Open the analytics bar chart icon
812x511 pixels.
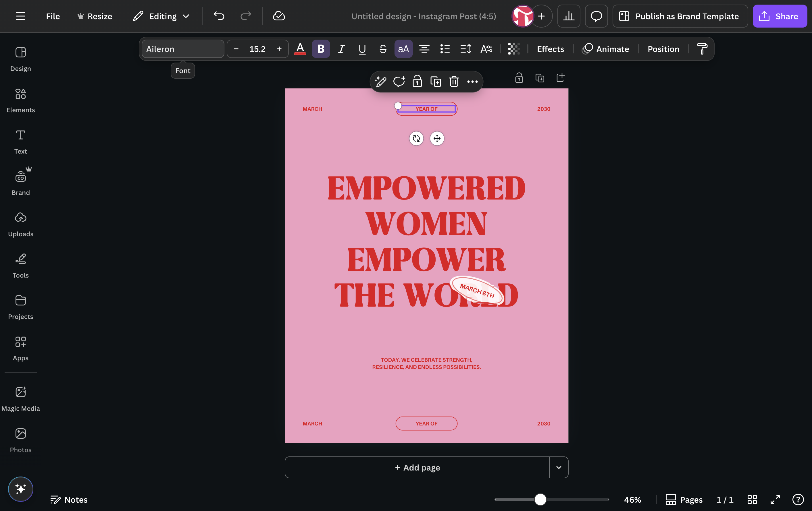click(x=569, y=16)
